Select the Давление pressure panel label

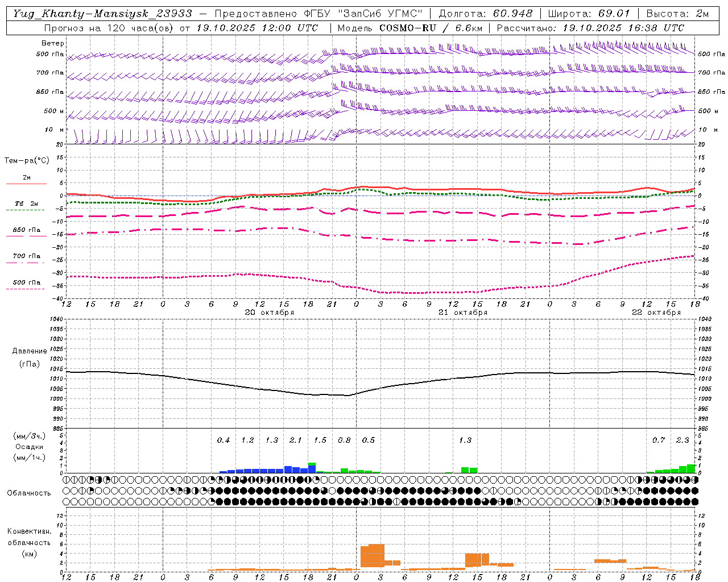pos(30,351)
